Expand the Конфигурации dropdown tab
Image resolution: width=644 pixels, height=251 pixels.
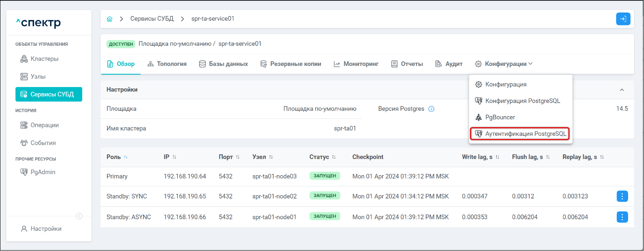tap(504, 64)
